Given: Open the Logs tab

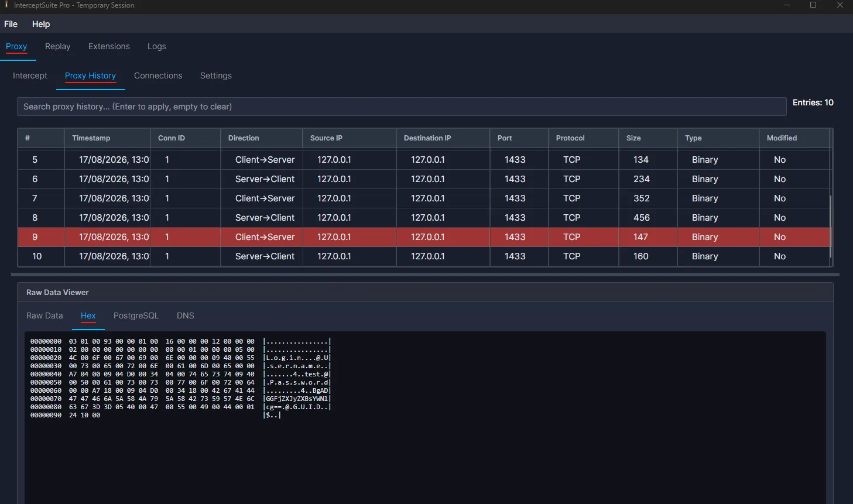Looking at the screenshot, I should (x=156, y=46).
